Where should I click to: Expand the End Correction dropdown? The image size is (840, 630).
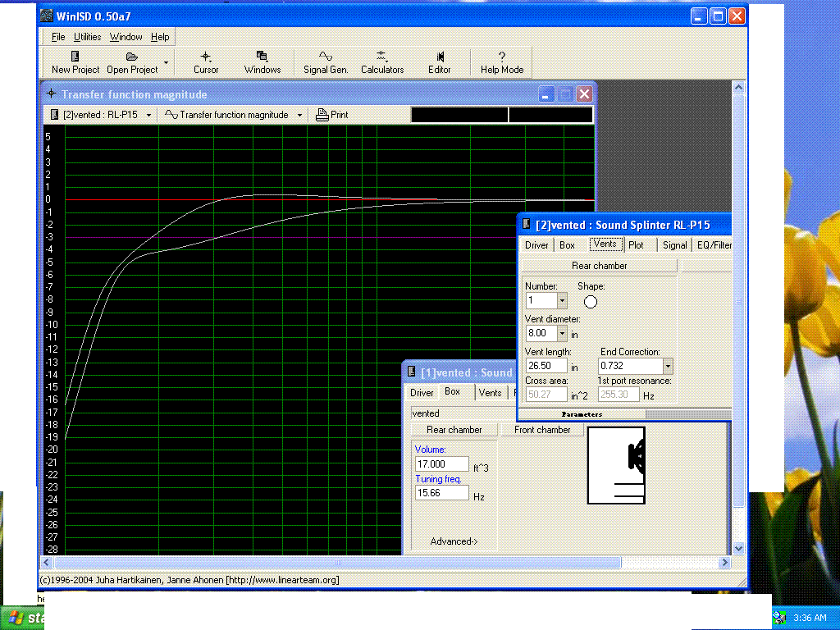point(668,367)
